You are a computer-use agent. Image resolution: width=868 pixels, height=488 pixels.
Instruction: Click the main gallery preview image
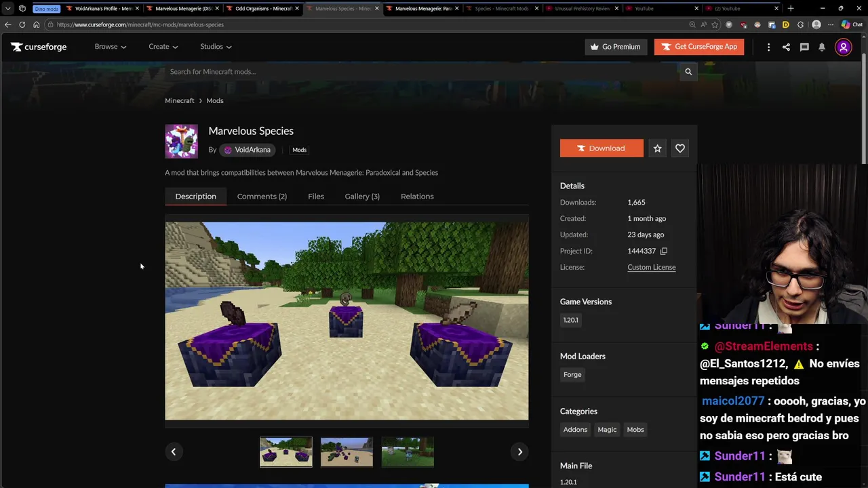tap(347, 321)
